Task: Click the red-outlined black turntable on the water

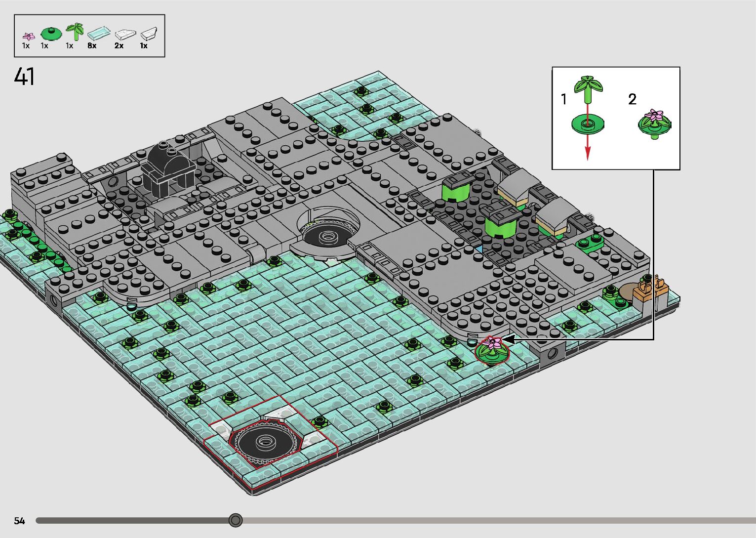Action: (x=267, y=441)
